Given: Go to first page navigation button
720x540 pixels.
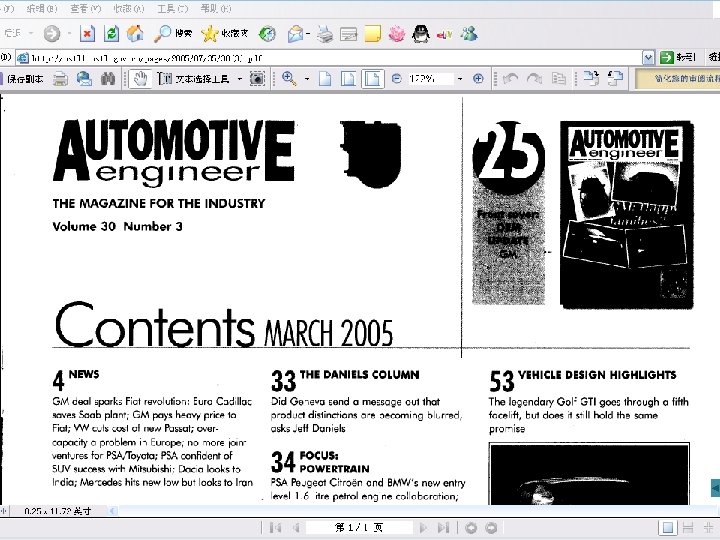Looking at the screenshot, I should [276, 528].
